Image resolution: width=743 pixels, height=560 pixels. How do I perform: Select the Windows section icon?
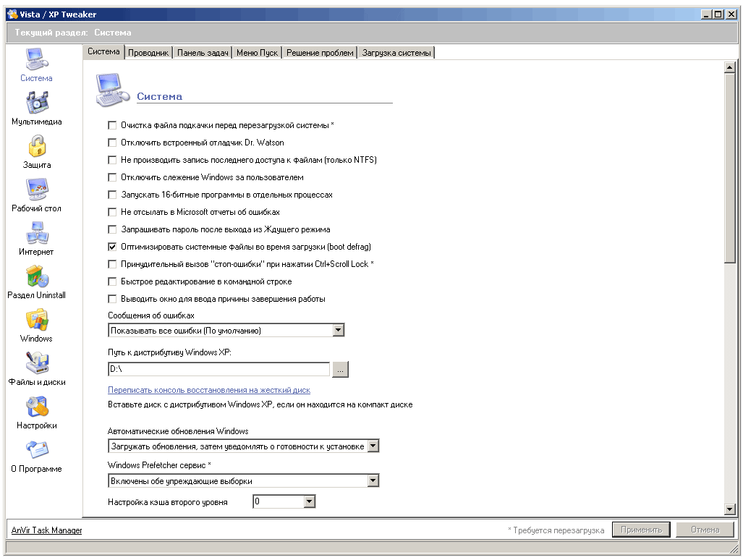pyautogui.click(x=36, y=320)
